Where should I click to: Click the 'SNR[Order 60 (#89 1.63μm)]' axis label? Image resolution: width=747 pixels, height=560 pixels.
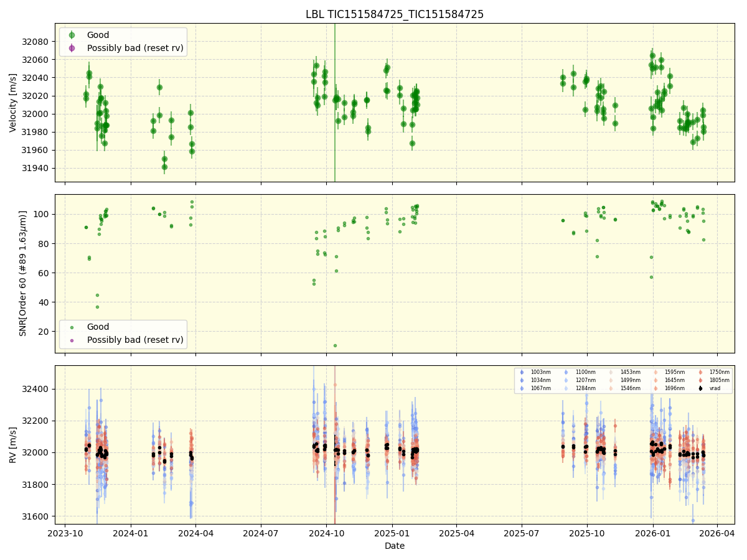23,273
